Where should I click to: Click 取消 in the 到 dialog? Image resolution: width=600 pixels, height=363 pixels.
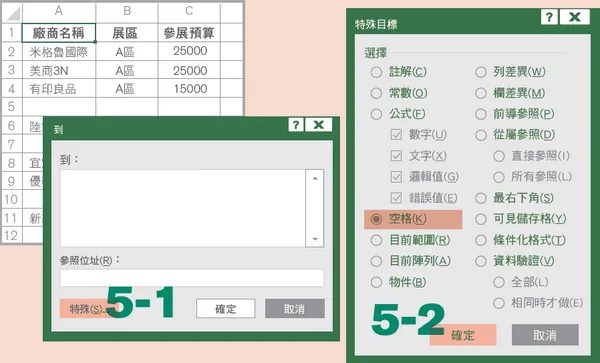pyautogui.click(x=295, y=309)
